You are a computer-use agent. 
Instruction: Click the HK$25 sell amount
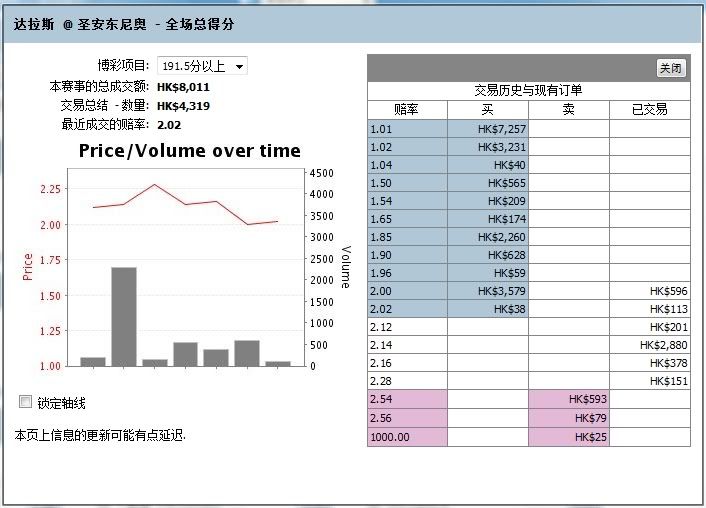pos(569,437)
